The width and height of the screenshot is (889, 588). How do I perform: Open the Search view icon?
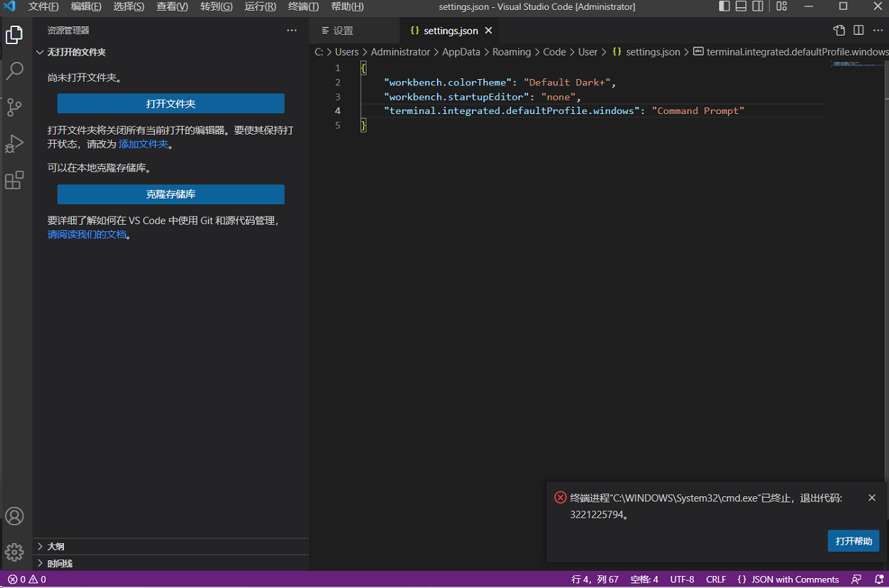(14, 70)
